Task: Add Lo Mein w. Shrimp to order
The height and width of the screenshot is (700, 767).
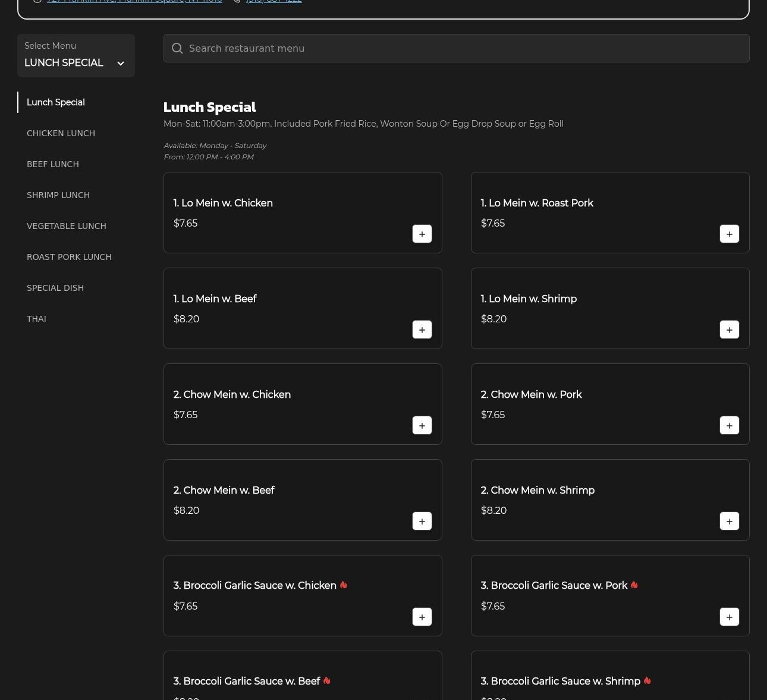Action: (x=729, y=330)
